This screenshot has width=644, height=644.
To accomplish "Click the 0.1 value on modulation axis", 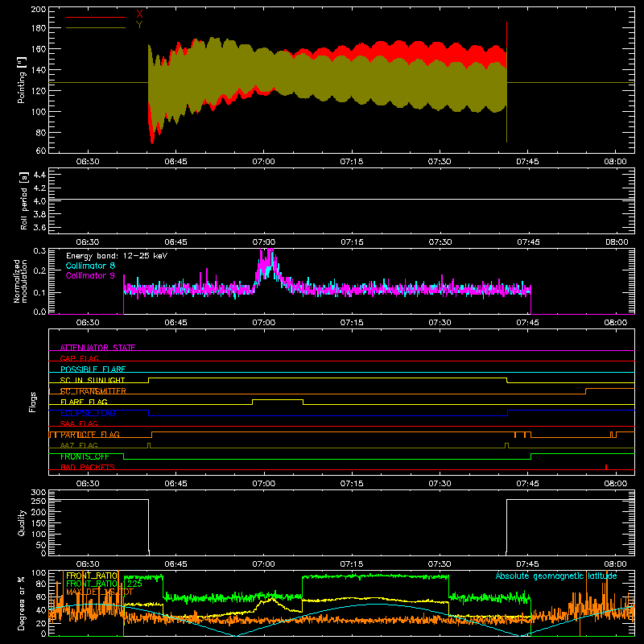I will click(39, 292).
